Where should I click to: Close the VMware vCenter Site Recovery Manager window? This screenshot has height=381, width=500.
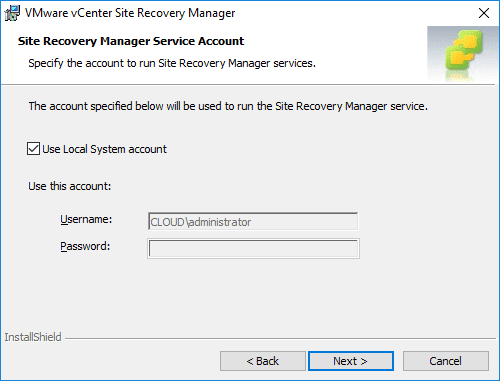[x=484, y=13]
